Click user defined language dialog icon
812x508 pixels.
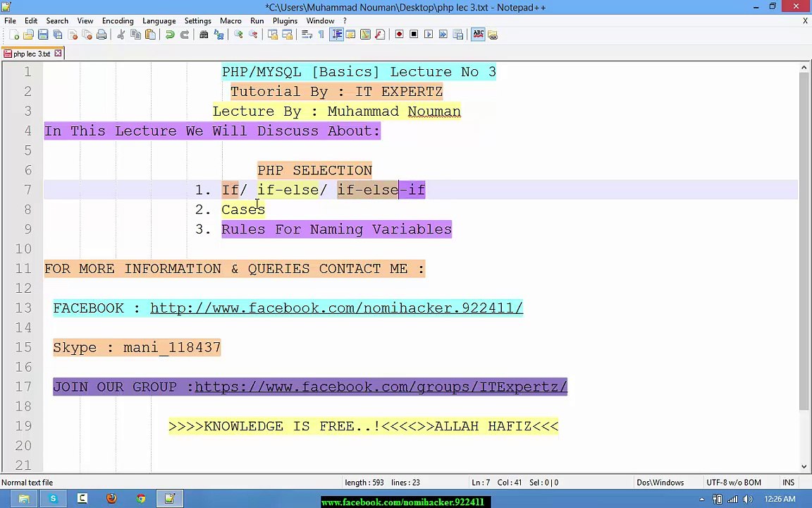click(350, 35)
